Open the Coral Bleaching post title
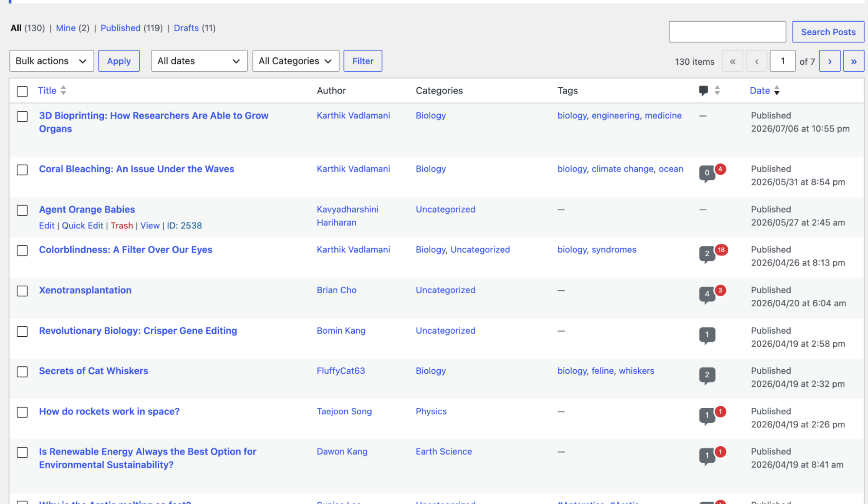This screenshot has height=504, width=868. point(137,169)
